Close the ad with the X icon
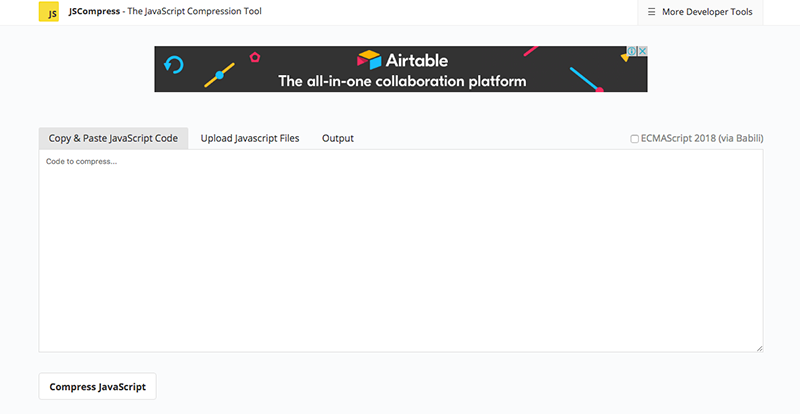800x414 pixels. tap(643, 52)
